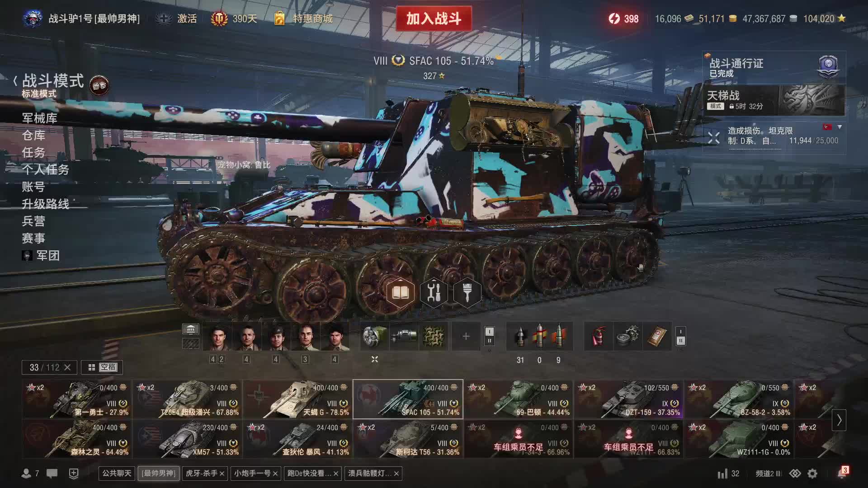Add equipment in the empty plus slot
This screenshot has width=868, height=488.
[x=466, y=336]
